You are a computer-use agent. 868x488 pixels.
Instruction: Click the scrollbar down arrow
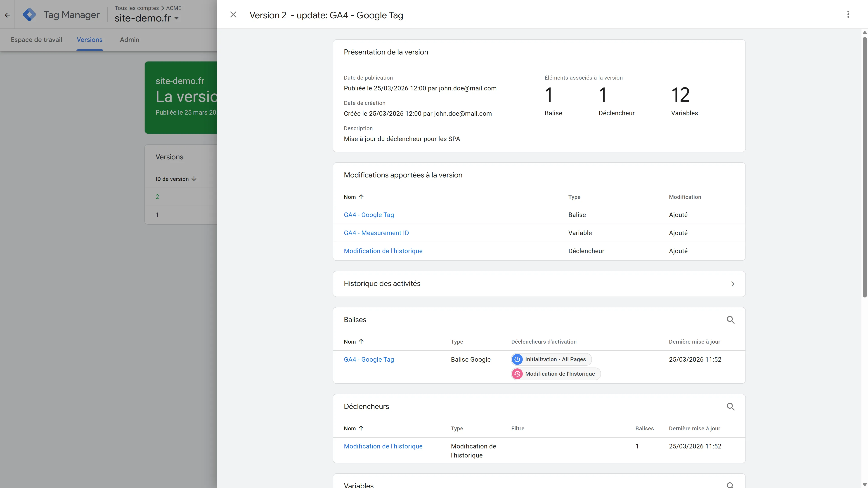tap(864, 485)
